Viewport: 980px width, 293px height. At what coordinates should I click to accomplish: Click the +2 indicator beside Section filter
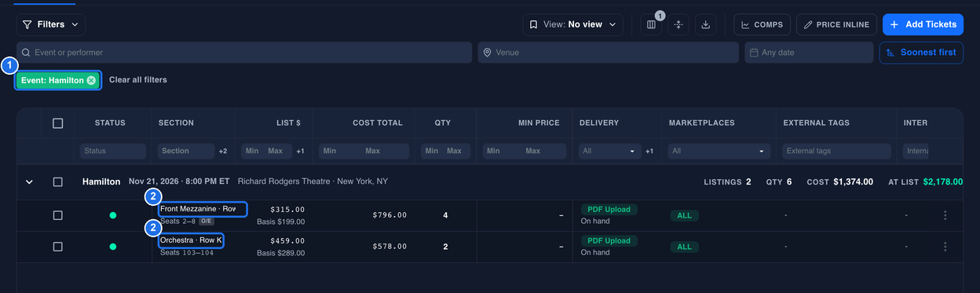coord(223,151)
